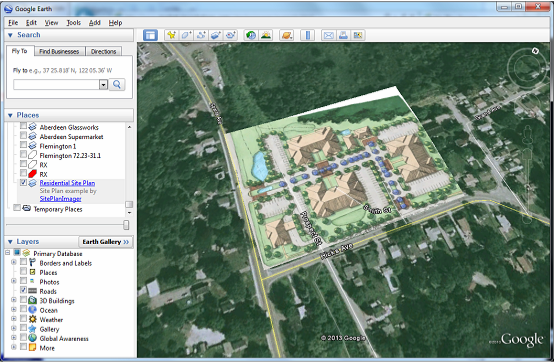Open the Residential Site Plan link
The image size is (554, 362).
point(67,183)
